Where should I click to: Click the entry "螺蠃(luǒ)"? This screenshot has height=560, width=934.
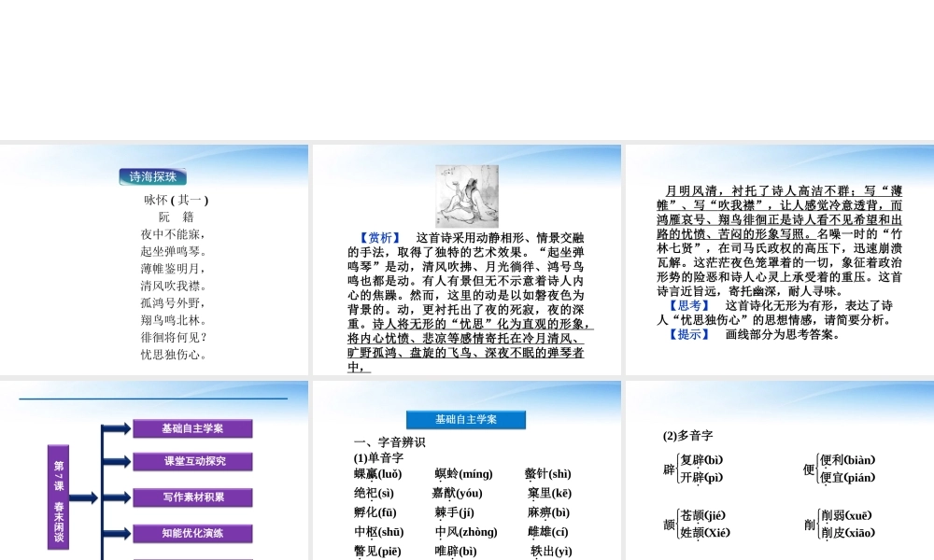click(x=378, y=474)
